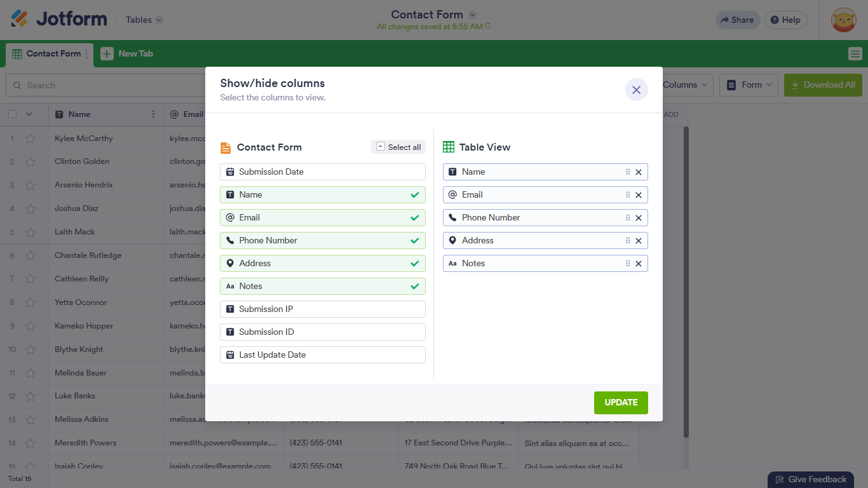This screenshot has width=868, height=488.
Task: Remove Email from Table View list
Action: click(639, 195)
